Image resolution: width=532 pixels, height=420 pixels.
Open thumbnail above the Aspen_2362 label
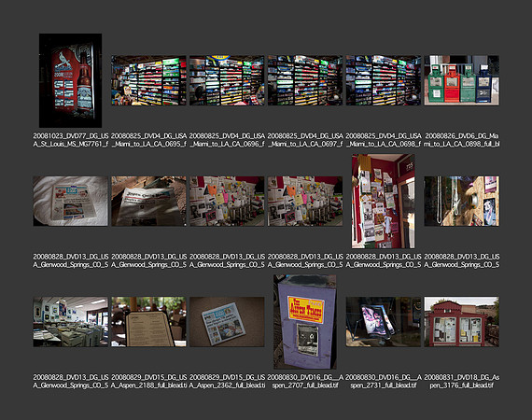click(227, 322)
